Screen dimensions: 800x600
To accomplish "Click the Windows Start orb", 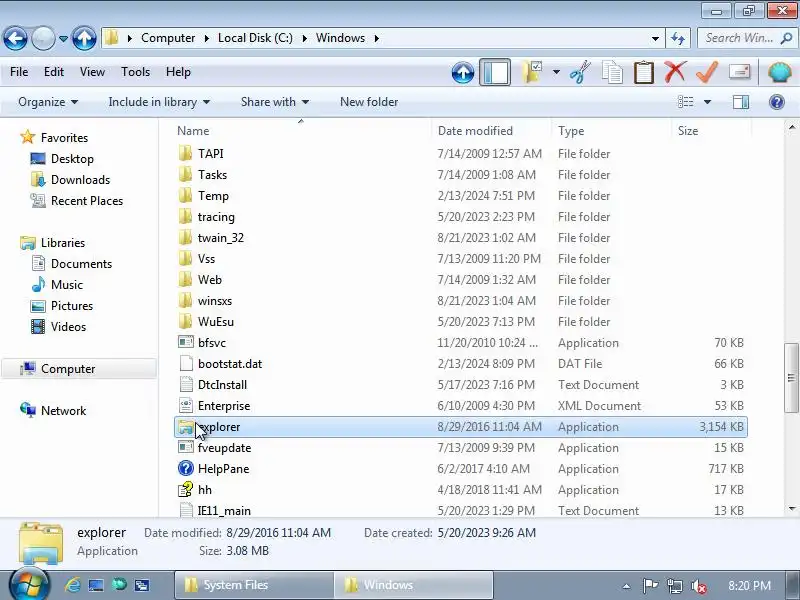I will click(28, 585).
